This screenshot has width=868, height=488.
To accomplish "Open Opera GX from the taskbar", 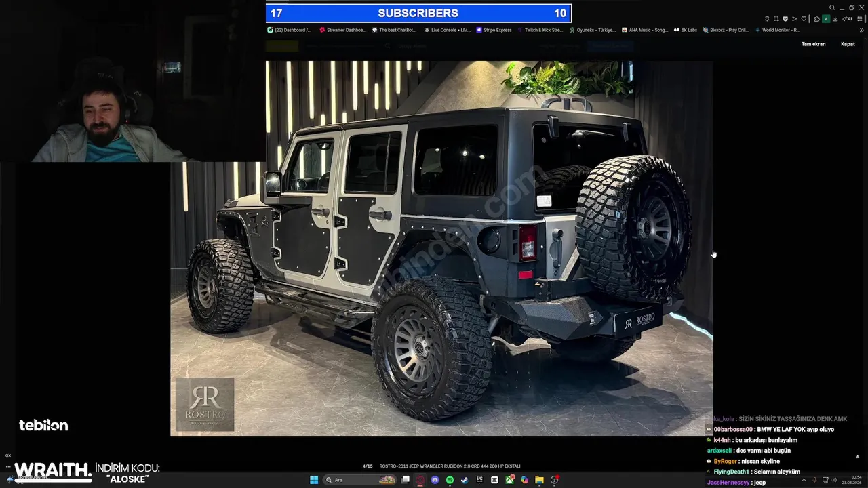I will click(x=420, y=480).
